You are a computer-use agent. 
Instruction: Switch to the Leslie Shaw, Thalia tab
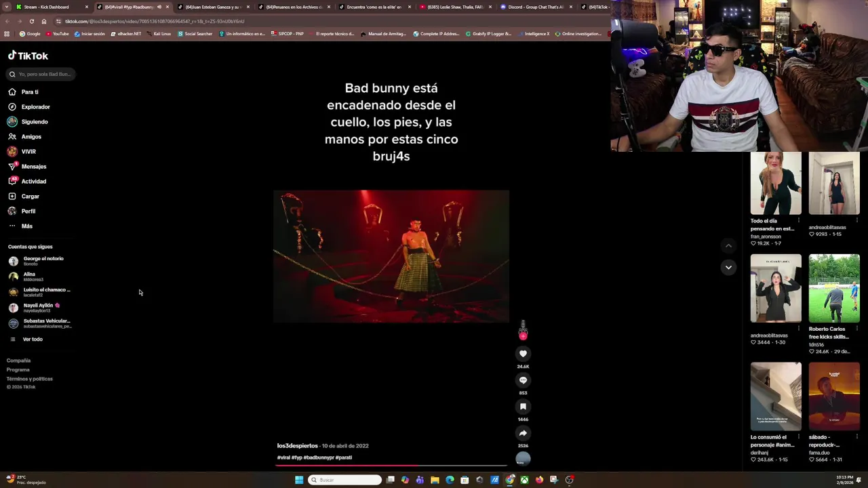[455, 7]
